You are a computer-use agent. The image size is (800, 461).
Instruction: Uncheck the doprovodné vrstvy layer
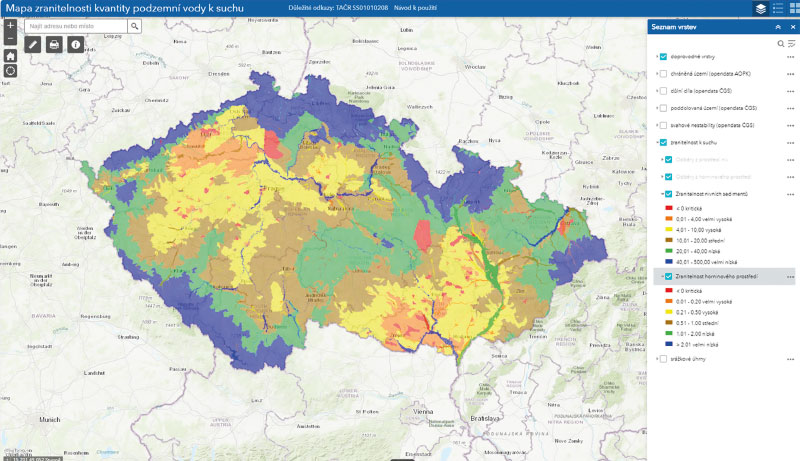[x=663, y=57]
